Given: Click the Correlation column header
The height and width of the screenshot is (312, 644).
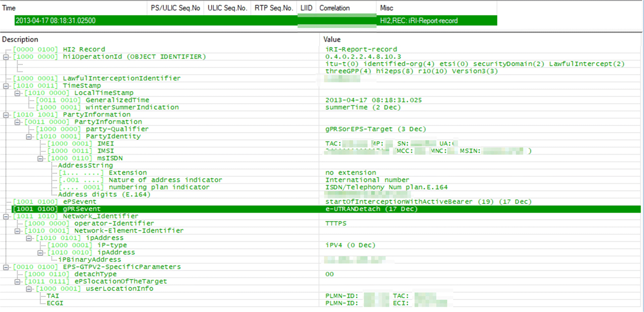Looking at the screenshot, I should [346, 8].
